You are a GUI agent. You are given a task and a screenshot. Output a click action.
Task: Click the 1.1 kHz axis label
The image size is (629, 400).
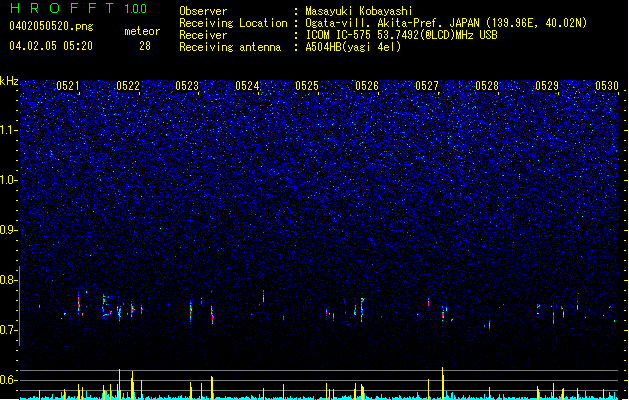pyautogui.click(x=9, y=130)
